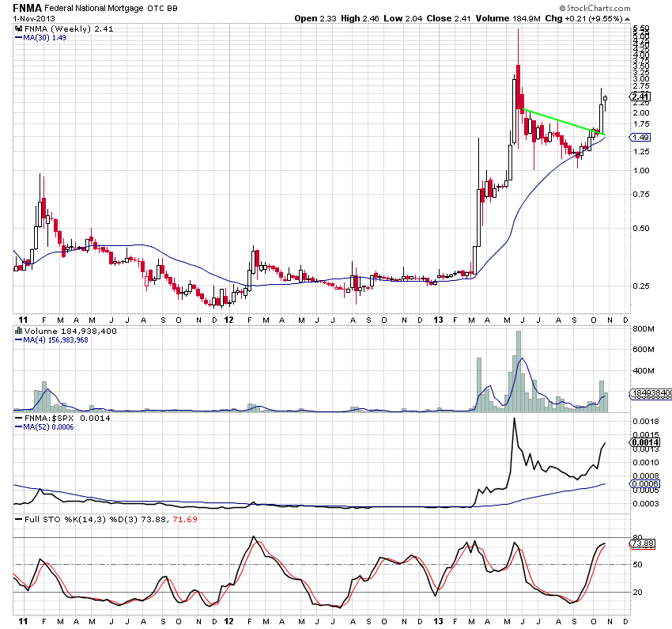
Task: Select the MA(52) 0.0006 legend entry
Action: [44, 427]
